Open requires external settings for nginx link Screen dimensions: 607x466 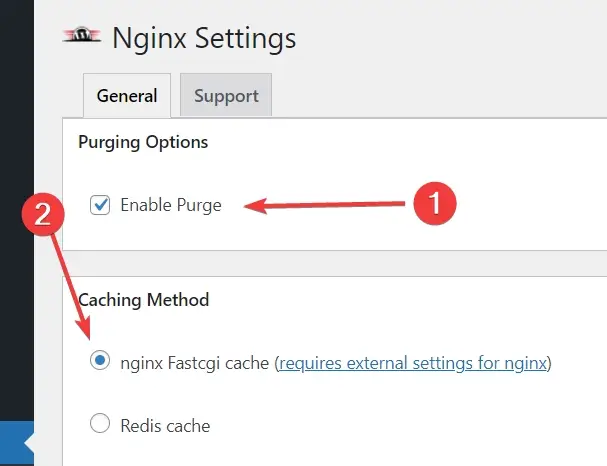click(x=413, y=363)
